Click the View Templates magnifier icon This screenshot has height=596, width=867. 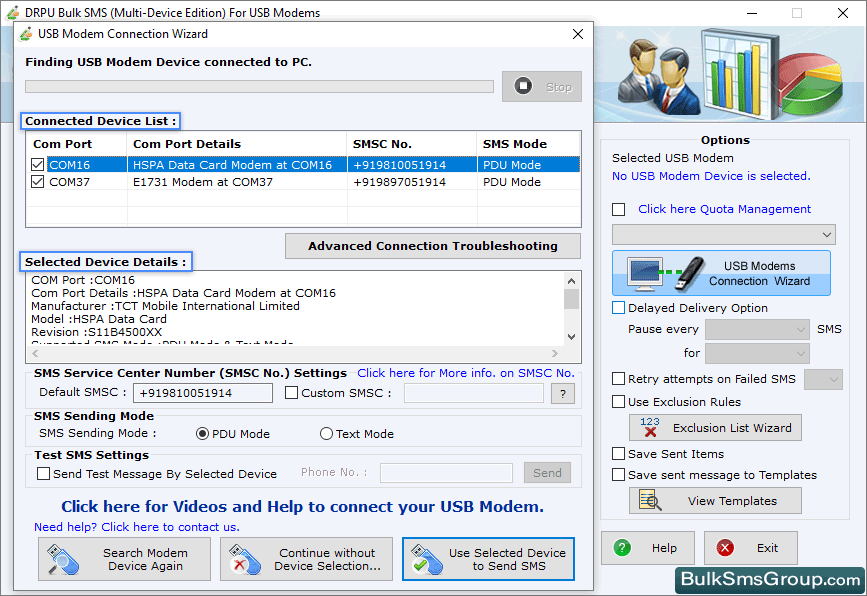(650, 500)
